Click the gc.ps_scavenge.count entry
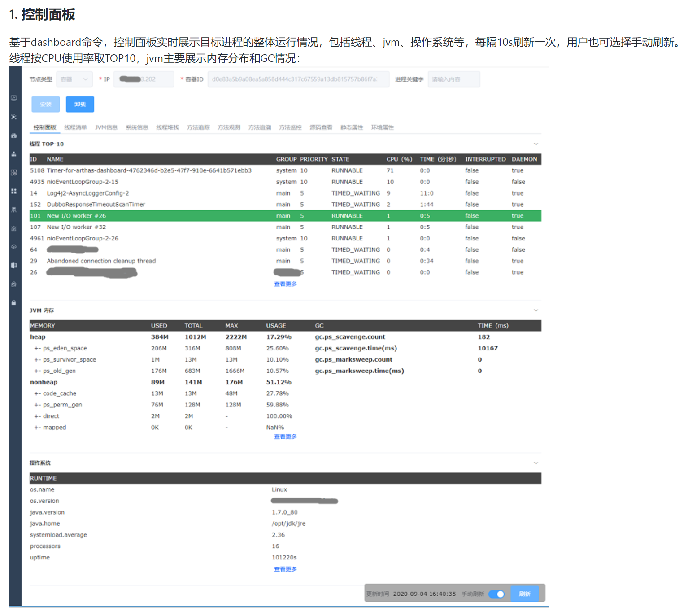The image size is (688, 616). (x=350, y=337)
